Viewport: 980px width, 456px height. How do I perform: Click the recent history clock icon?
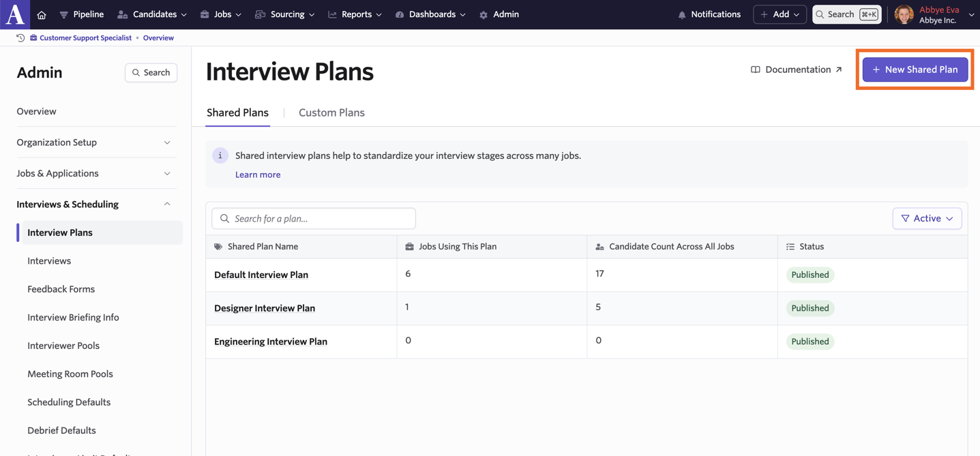click(x=20, y=38)
